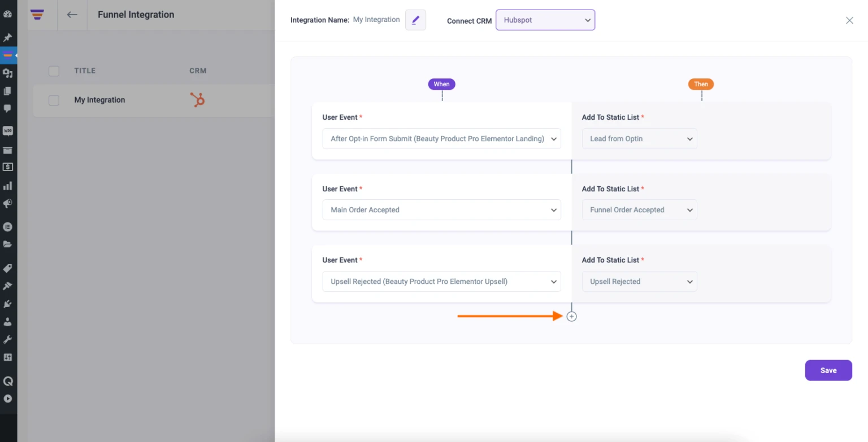Open the Q logo sidebar icon
This screenshot has width=868, height=442.
pos(8,381)
